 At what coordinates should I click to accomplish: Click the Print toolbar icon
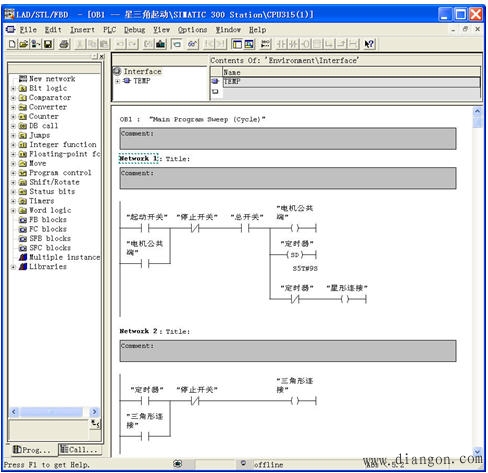pos(64,44)
